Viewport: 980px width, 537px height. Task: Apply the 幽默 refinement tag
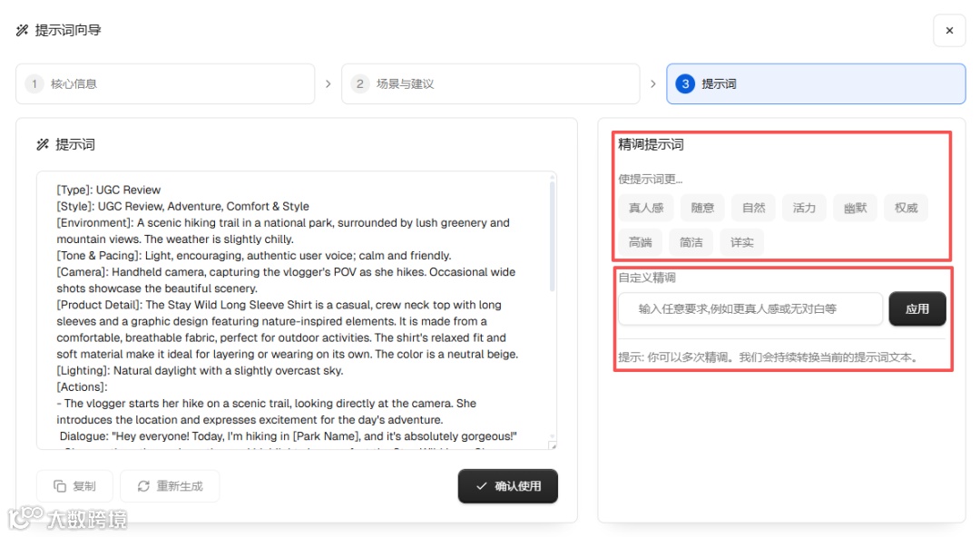(855, 208)
